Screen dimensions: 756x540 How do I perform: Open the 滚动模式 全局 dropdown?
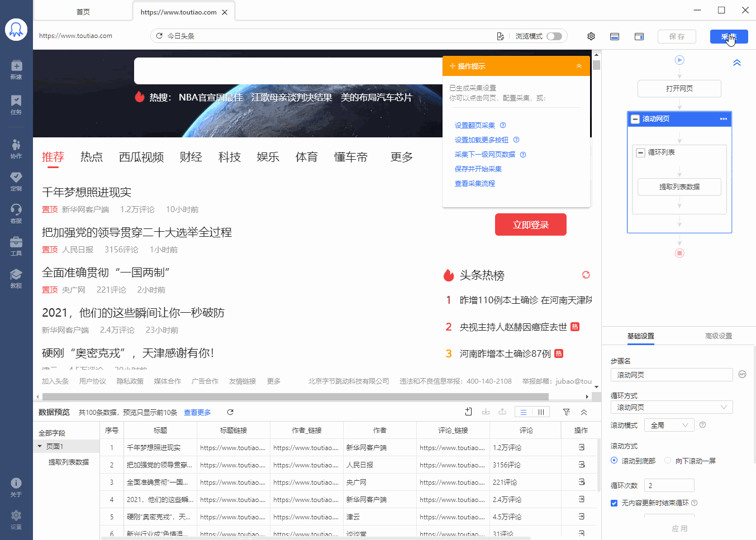669,425
